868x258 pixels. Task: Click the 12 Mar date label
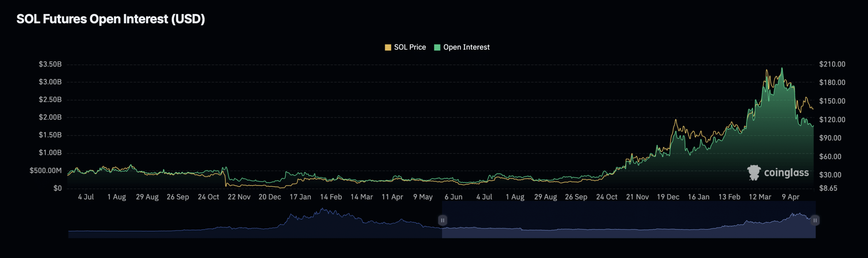pyautogui.click(x=760, y=197)
